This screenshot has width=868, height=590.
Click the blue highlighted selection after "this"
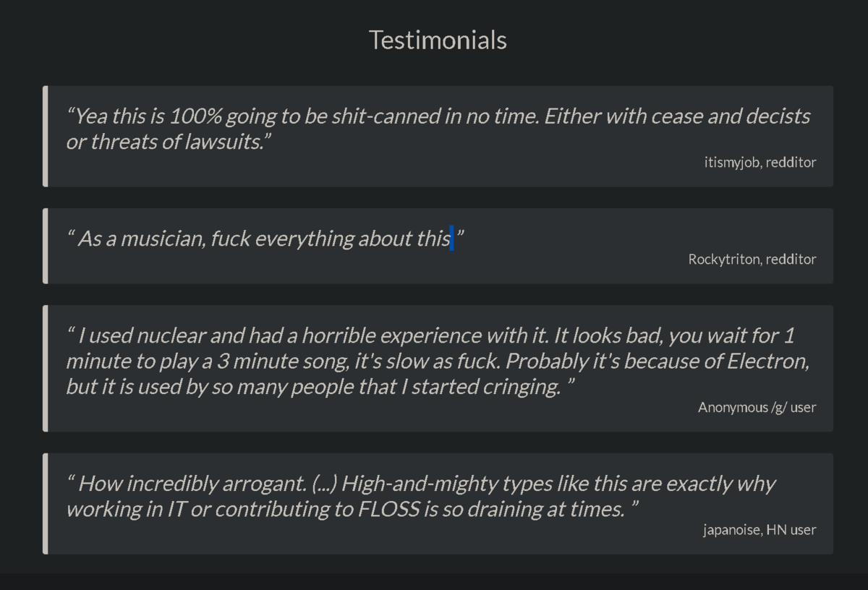[452, 239]
